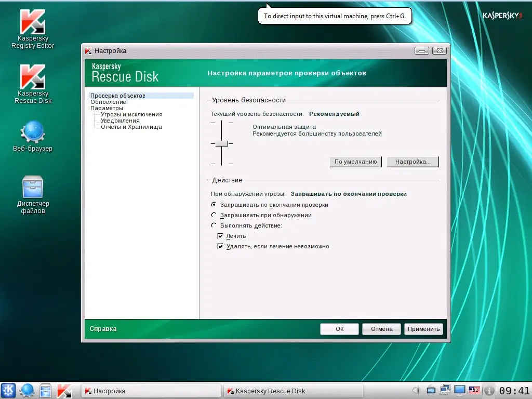Select Запрашивать по окончании проверки radio button
The image size is (532, 399).
[x=214, y=205]
